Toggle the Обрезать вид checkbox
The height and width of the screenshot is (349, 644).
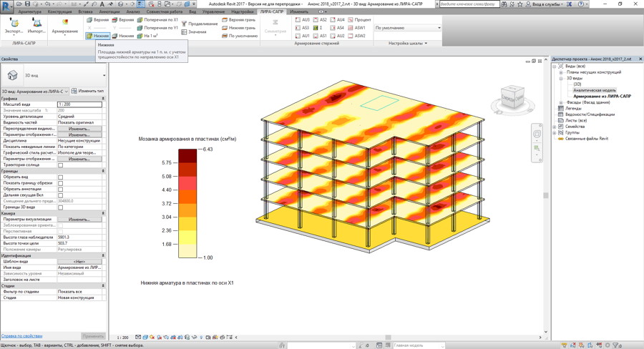pyautogui.click(x=61, y=177)
